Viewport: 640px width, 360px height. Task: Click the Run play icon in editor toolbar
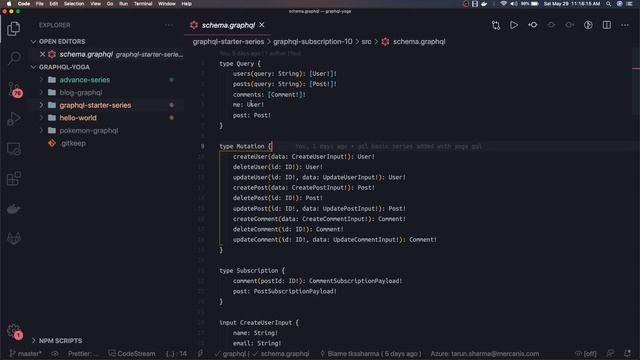click(x=514, y=25)
